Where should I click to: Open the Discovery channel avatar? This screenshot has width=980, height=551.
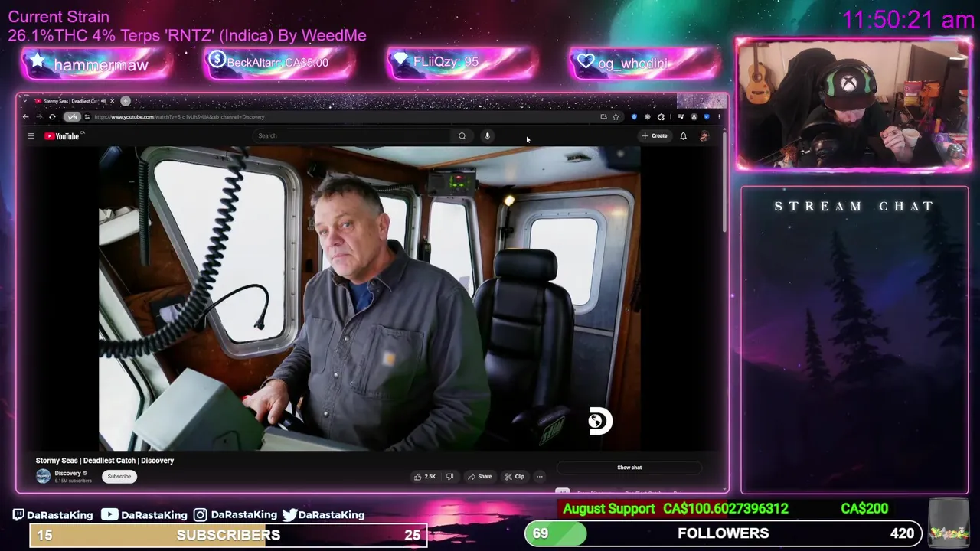[x=43, y=476]
